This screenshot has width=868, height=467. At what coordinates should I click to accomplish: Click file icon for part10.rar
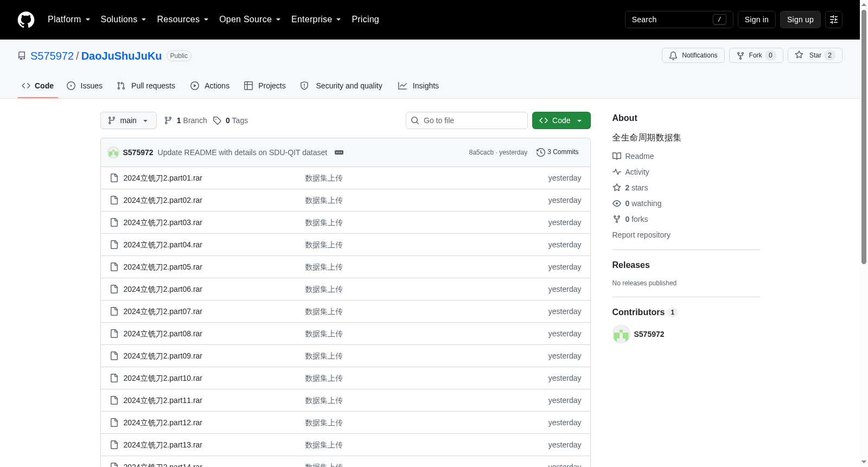[x=114, y=378]
